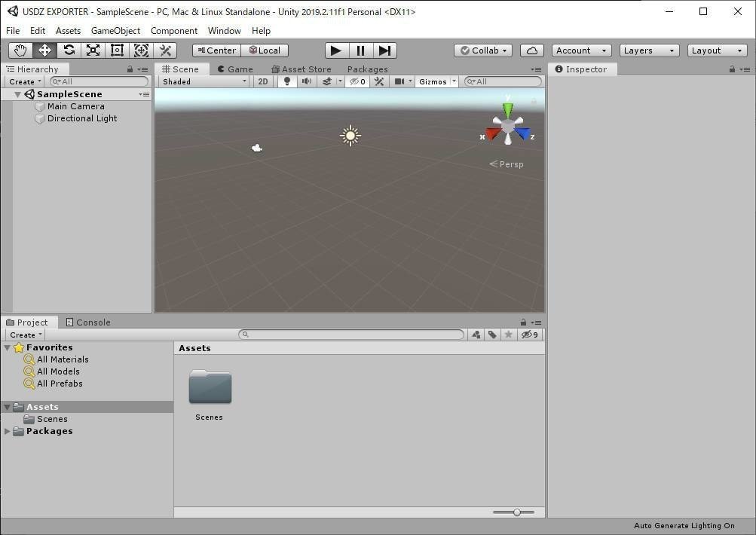Open Gizmos dropdown arrow
The width and height of the screenshot is (756, 535).
coord(454,81)
